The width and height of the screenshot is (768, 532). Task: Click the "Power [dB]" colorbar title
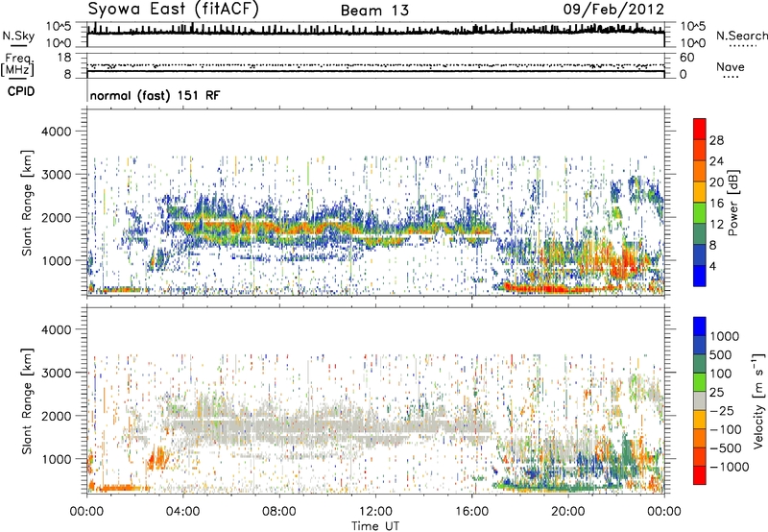[x=732, y=203]
